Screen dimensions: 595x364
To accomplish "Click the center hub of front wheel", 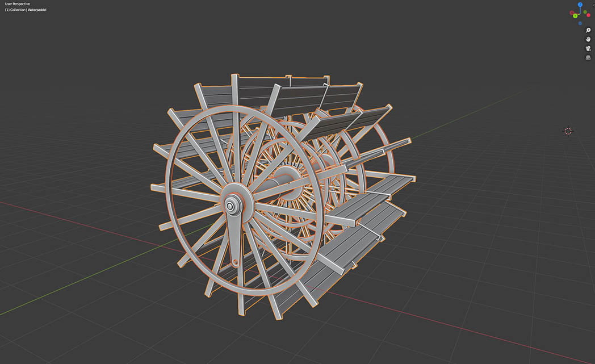I will pos(232,204).
